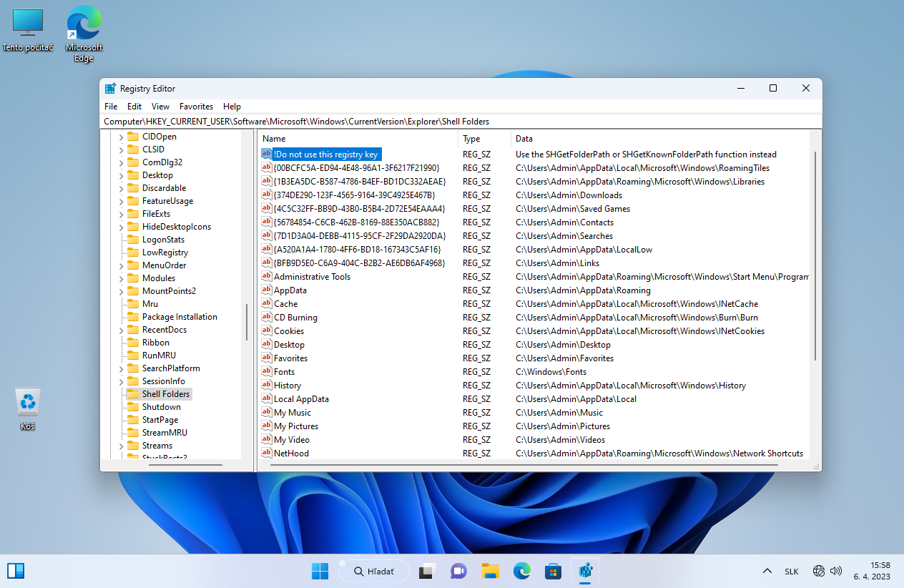Select the Tento počítač desktop icon

[28, 24]
